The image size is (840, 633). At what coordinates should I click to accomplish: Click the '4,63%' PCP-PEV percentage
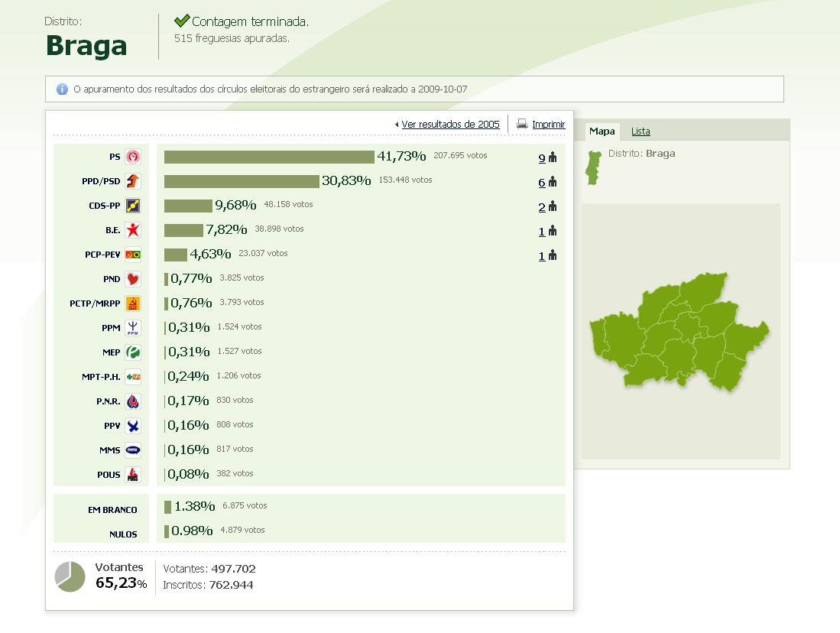point(210,254)
